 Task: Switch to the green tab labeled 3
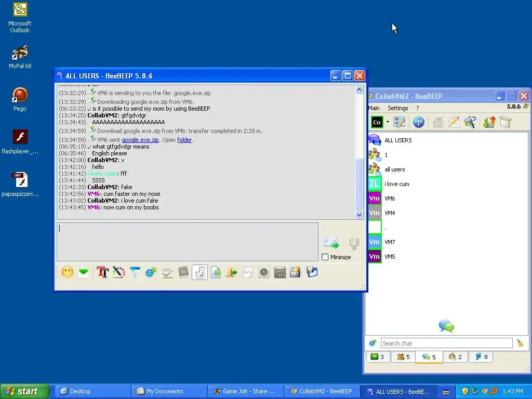pyautogui.click(x=377, y=357)
